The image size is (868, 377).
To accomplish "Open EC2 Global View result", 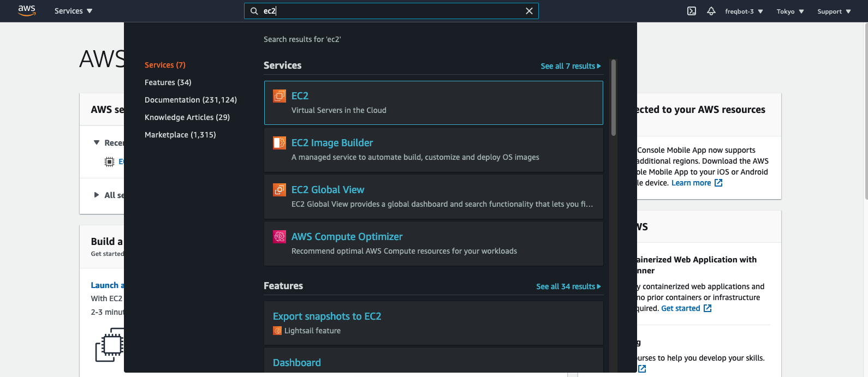I will tap(328, 190).
